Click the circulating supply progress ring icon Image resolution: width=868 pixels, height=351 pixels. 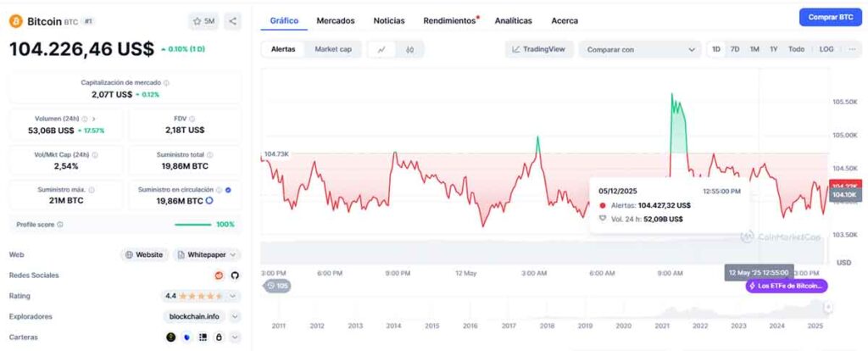tap(209, 200)
